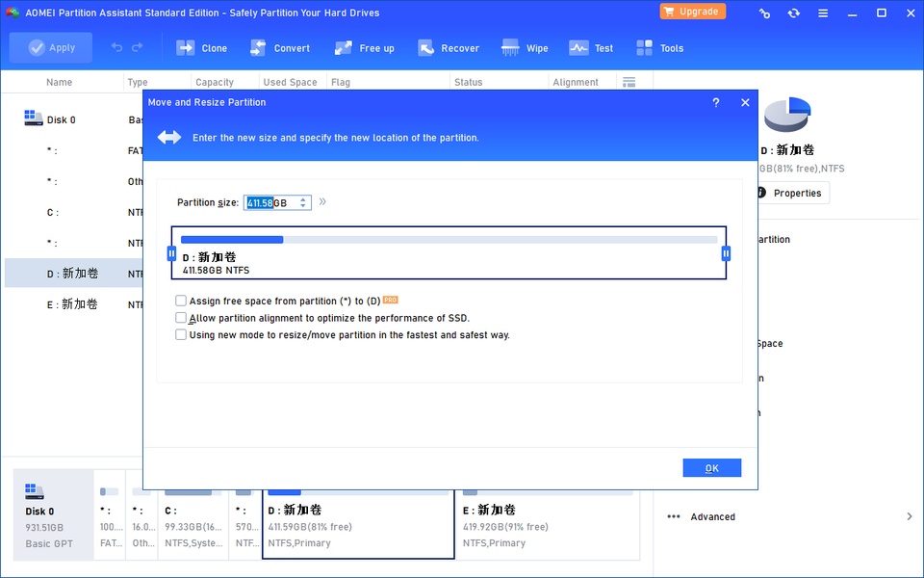The image size is (924, 578).
Task: Expand advanced options double-chevron beside partition size
Action: click(x=322, y=202)
